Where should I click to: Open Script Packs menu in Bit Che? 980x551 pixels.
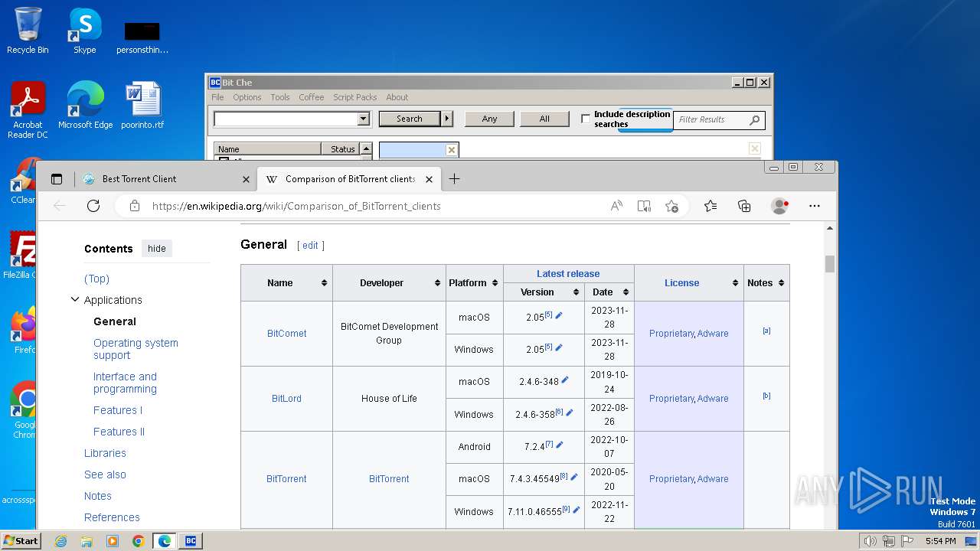tap(355, 97)
